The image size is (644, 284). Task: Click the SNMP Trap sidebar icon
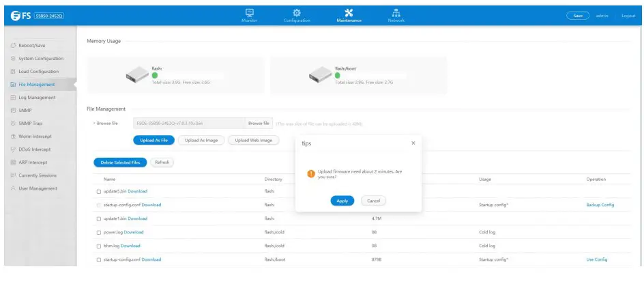13,124
